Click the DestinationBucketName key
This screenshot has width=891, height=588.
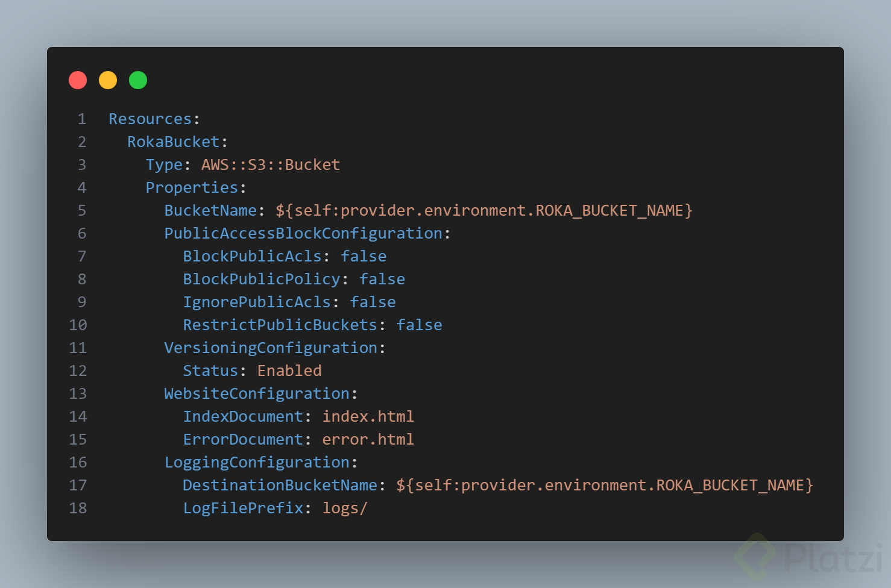tap(280, 486)
